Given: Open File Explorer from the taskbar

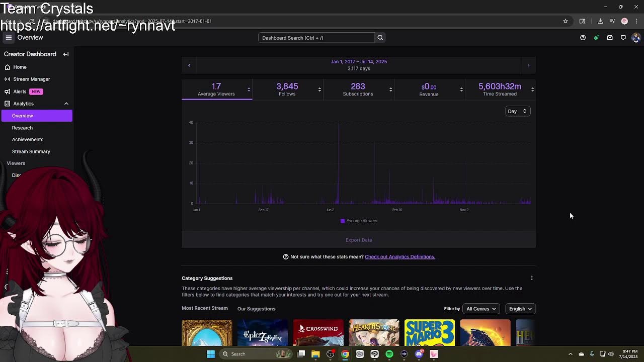Looking at the screenshot, I should point(315,354).
